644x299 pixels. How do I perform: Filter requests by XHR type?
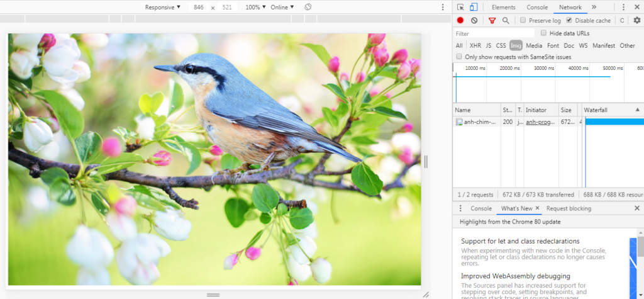(475, 46)
